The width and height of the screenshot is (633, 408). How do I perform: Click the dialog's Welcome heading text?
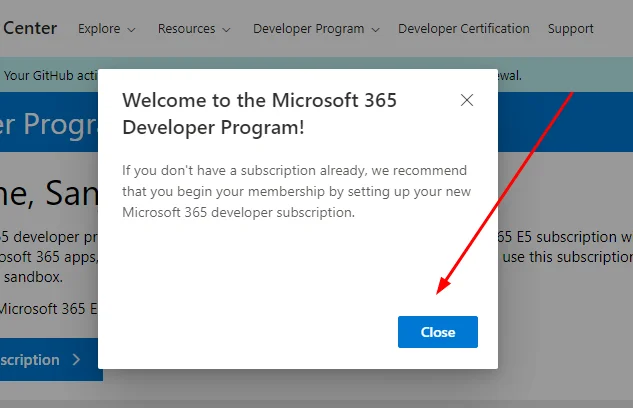(x=259, y=114)
